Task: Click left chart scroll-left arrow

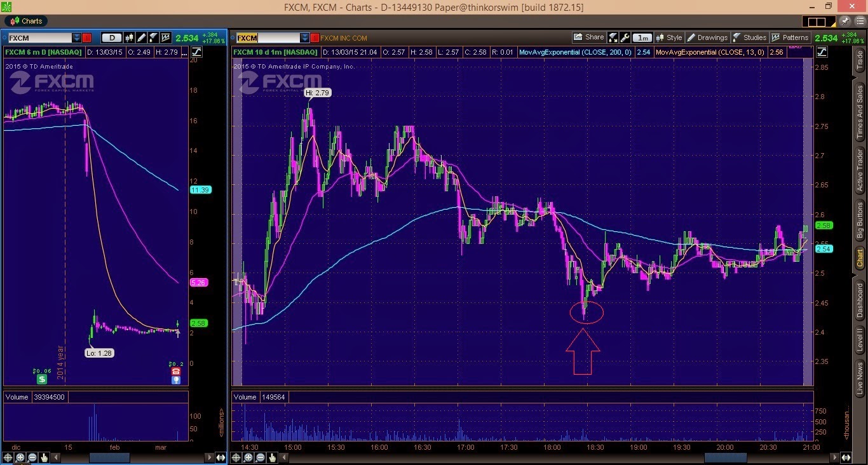Action: tap(56, 457)
